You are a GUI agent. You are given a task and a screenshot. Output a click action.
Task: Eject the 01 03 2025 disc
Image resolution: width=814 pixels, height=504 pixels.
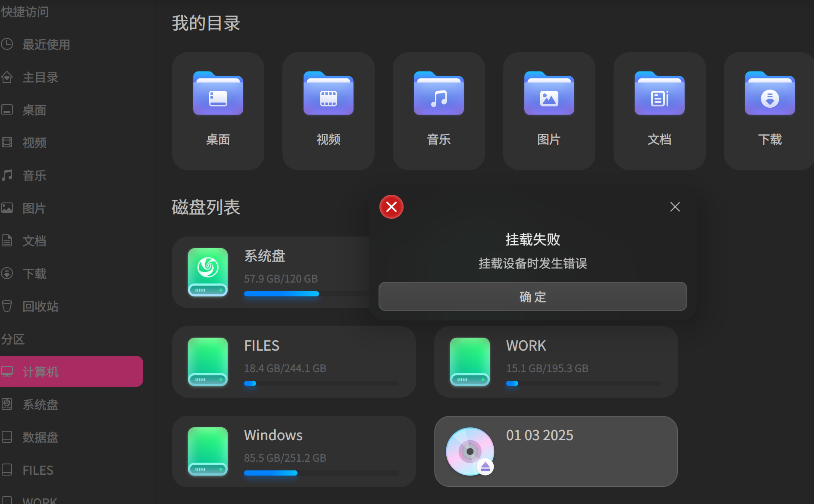485,467
